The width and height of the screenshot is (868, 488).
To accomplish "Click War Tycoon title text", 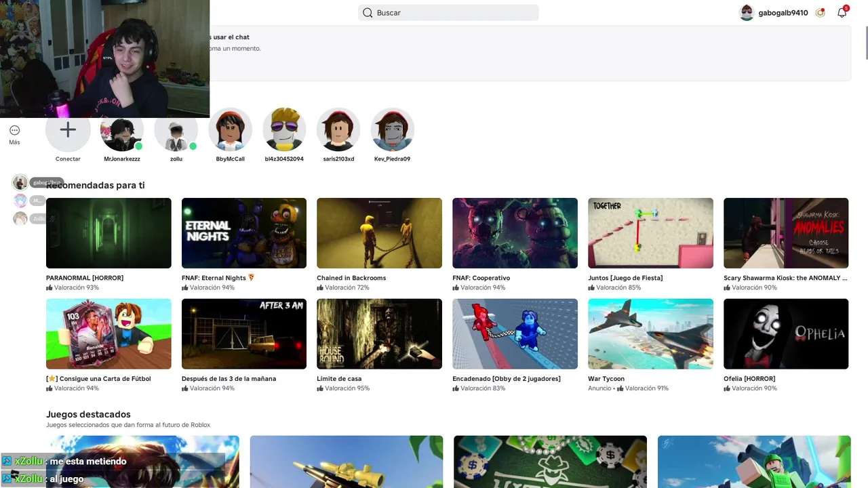I will (606, 379).
